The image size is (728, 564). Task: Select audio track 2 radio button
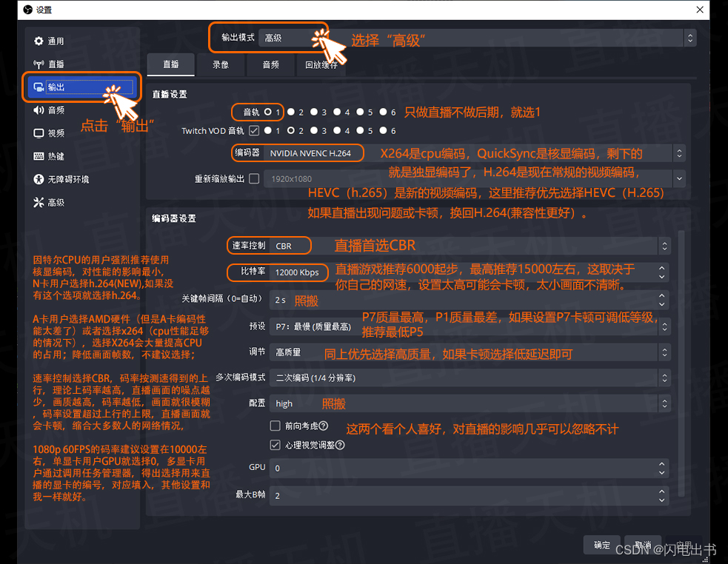click(x=291, y=112)
